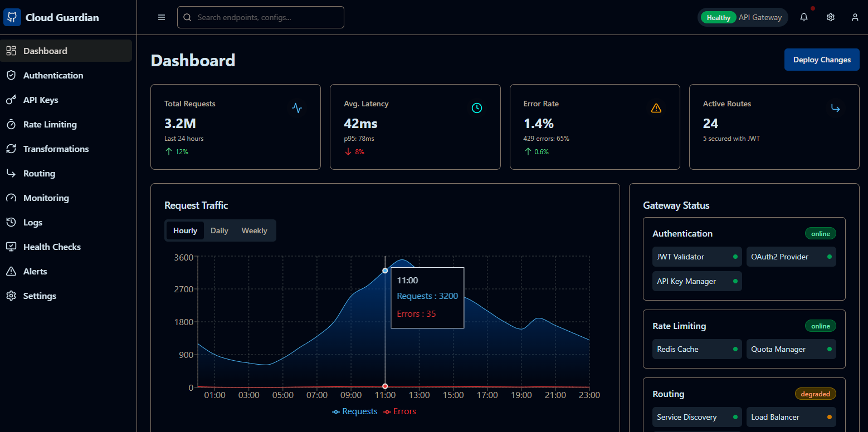Click the API Gateway label in the header
The height and width of the screenshot is (432, 868).
[x=760, y=17]
